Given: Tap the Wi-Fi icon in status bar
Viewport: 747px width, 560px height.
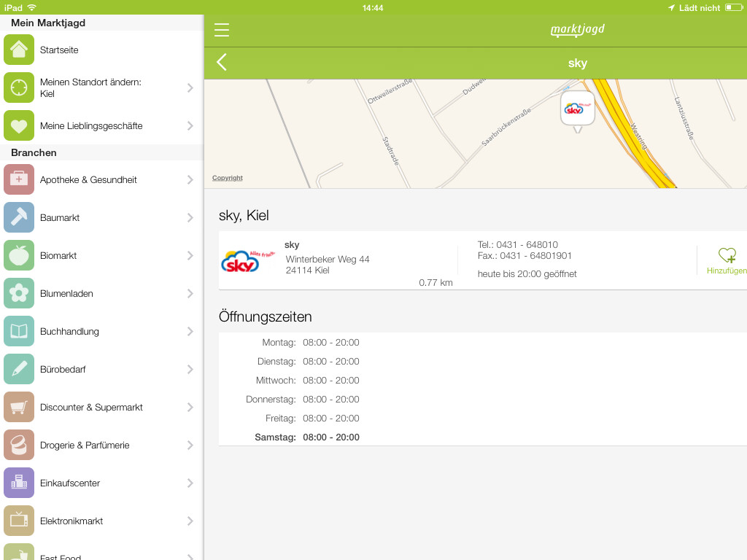Looking at the screenshot, I should (x=31, y=7).
